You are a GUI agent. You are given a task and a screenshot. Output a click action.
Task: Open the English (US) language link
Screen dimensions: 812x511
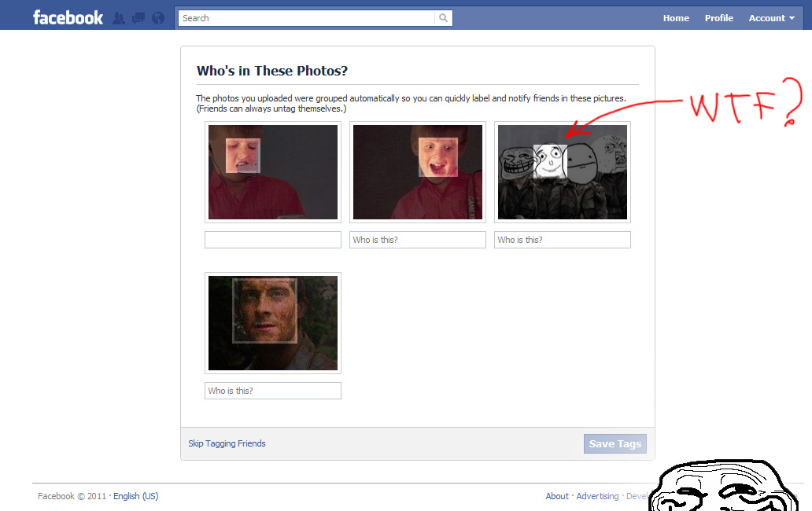(x=135, y=496)
